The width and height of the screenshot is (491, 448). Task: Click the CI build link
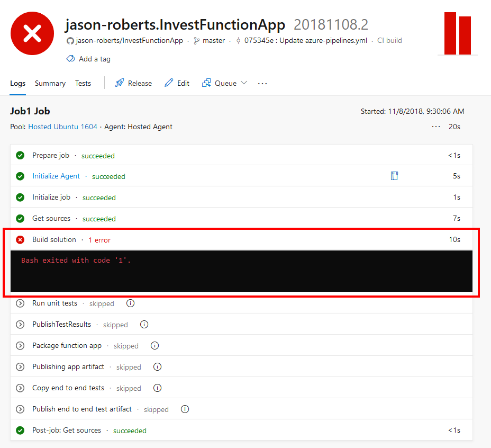point(389,40)
